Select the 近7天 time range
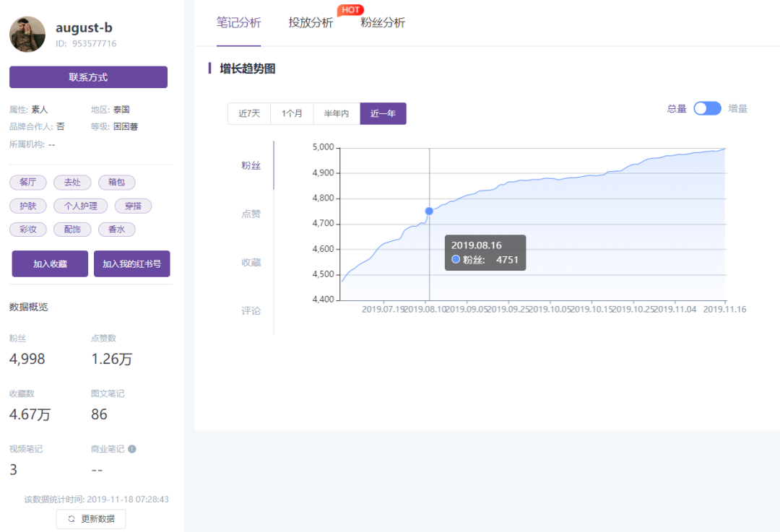780x532 pixels. tap(249, 113)
